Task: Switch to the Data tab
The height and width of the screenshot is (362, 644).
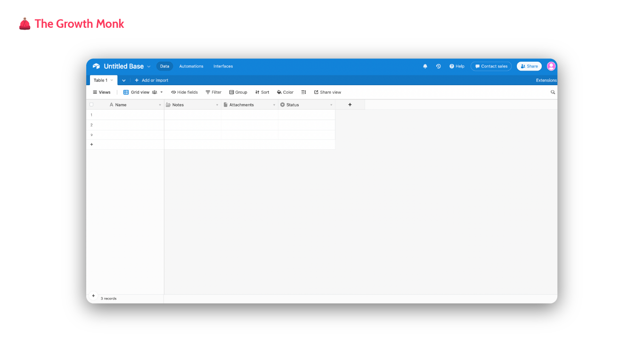Action: pyautogui.click(x=164, y=66)
